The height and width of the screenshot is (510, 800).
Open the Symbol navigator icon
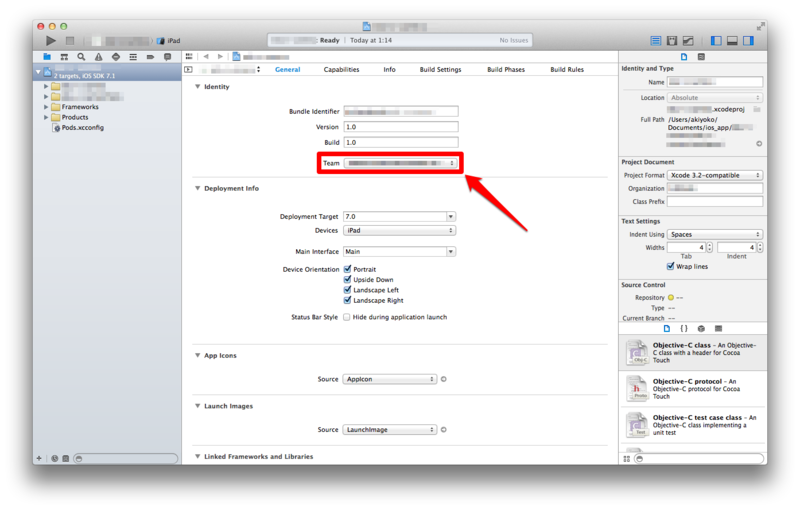tap(64, 57)
